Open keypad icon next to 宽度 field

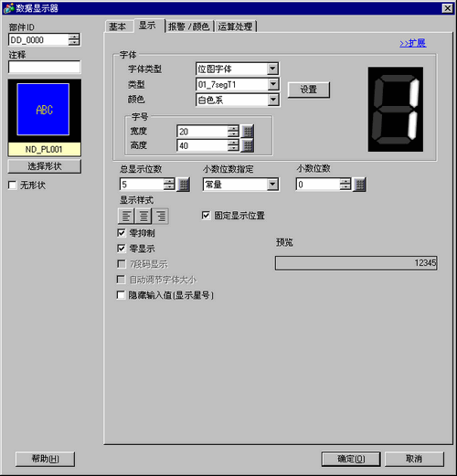point(248,132)
